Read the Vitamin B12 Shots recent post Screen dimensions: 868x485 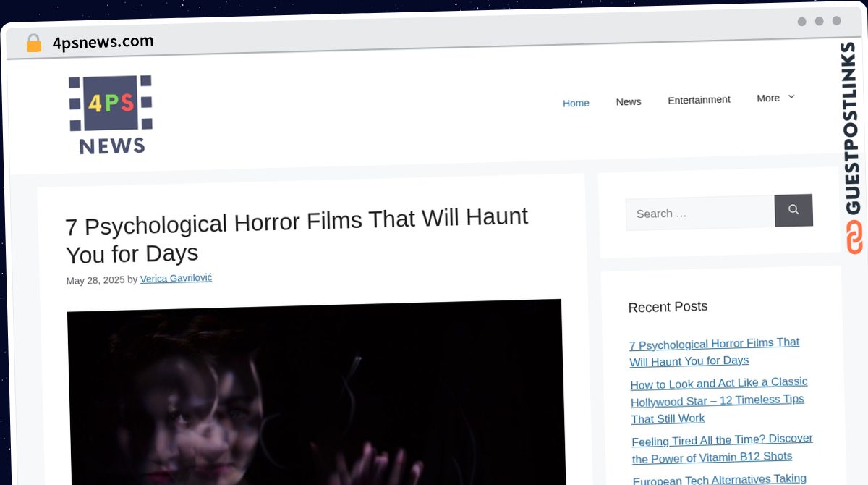pos(722,448)
